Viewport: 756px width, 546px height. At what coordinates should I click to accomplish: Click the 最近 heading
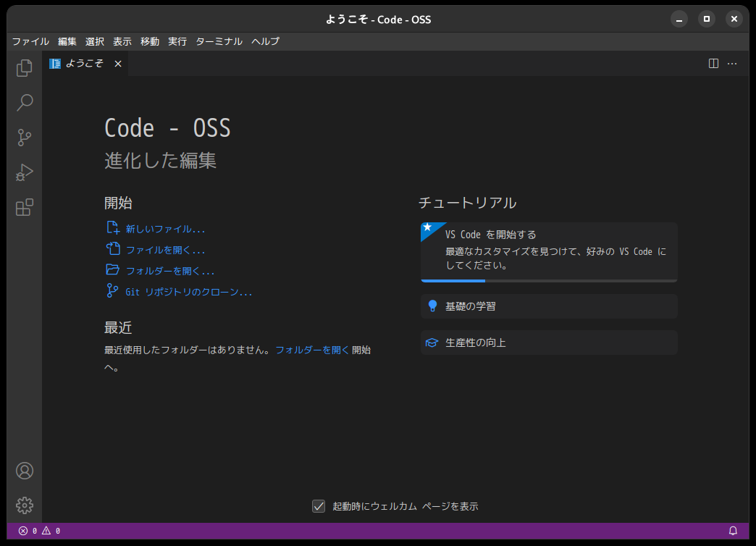point(118,328)
